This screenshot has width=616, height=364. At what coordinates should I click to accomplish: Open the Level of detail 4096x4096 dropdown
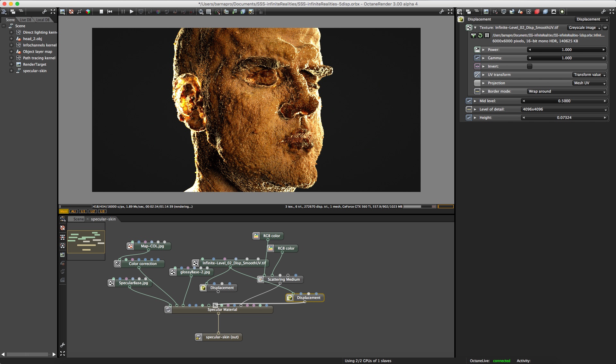(564, 109)
